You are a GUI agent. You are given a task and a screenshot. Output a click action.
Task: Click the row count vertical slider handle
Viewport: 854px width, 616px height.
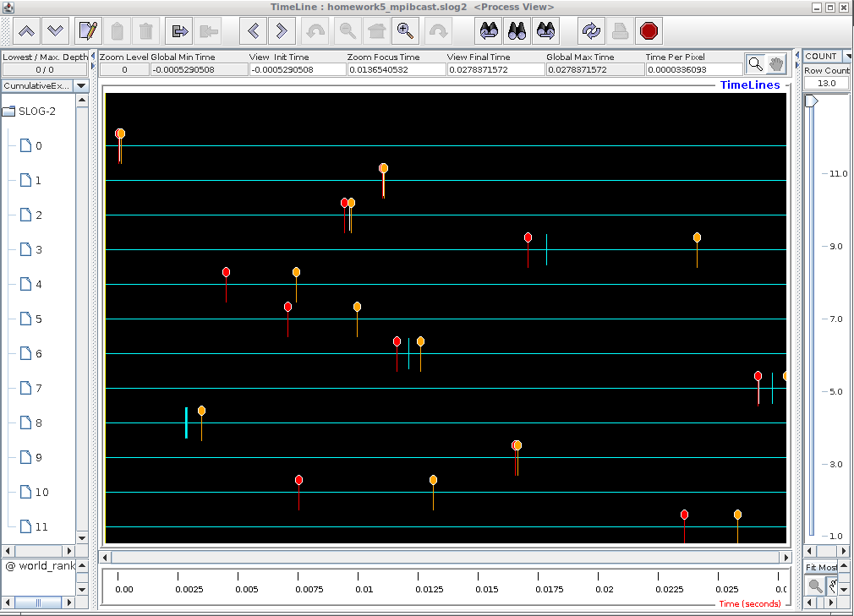click(812, 101)
